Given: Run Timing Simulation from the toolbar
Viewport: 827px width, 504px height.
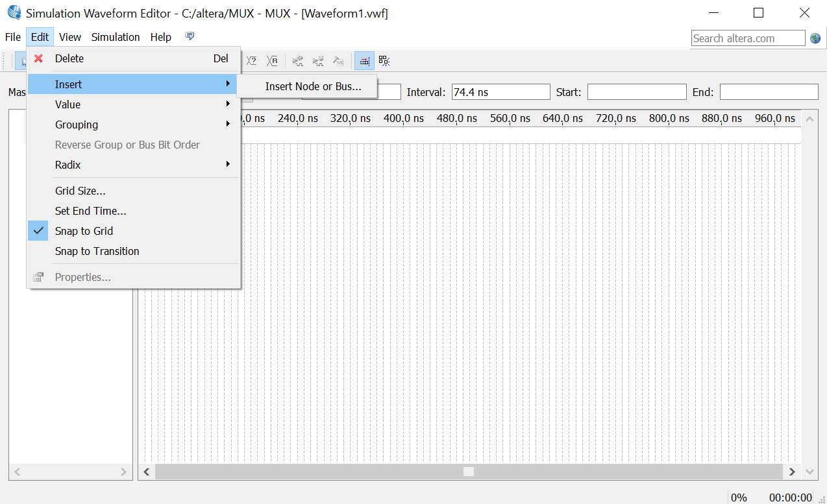Looking at the screenshot, I should click(x=318, y=60).
